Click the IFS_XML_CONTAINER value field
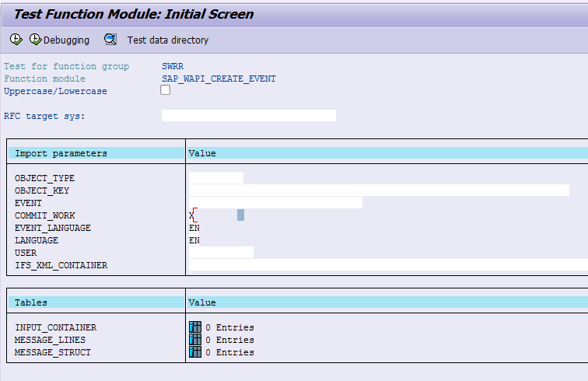Viewport: 588px width, 381px height. pyautogui.click(x=388, y=264)
